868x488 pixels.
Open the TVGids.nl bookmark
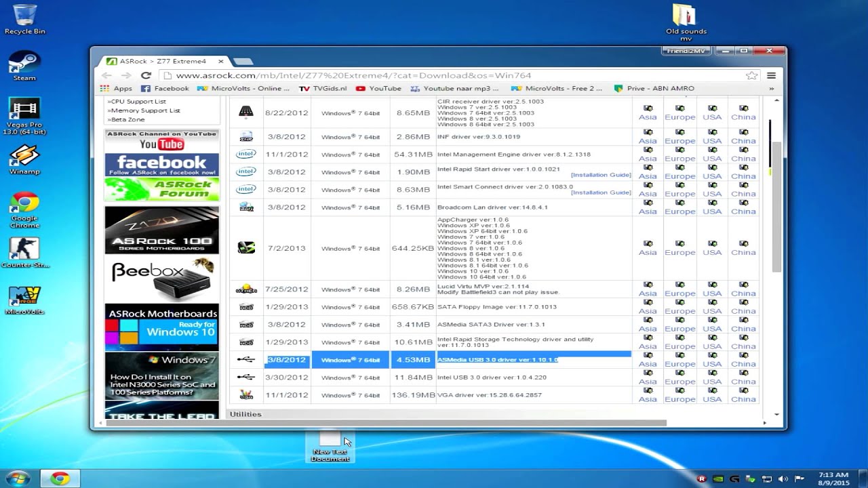[x=323, y=88]
